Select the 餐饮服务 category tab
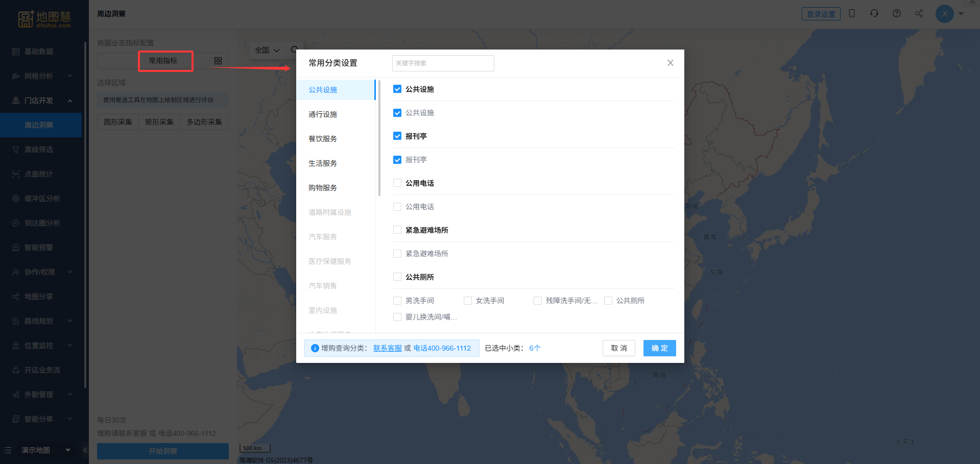 point(323,139)
